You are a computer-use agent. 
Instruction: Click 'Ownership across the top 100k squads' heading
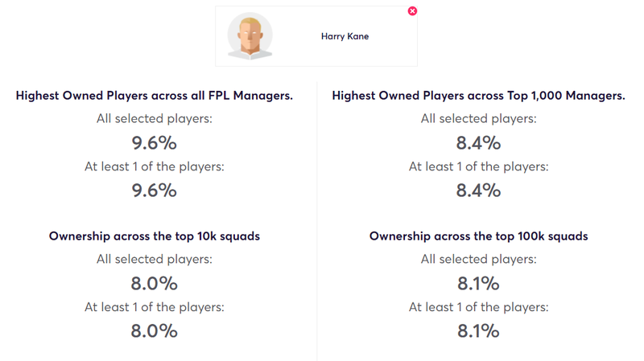click(478, 236)
